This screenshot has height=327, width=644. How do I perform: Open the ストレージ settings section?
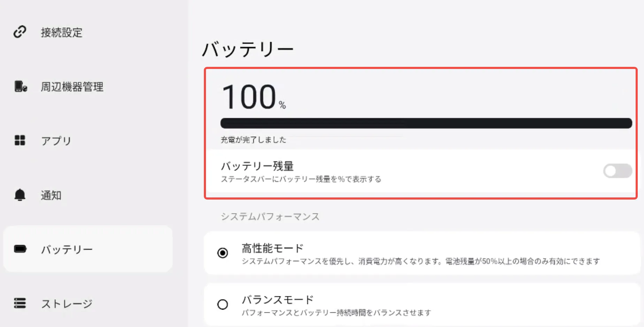pos(67,304)
